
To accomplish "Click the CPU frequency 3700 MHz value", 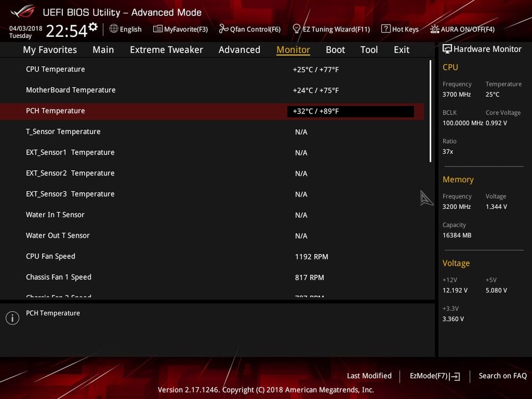I will 457,94.
